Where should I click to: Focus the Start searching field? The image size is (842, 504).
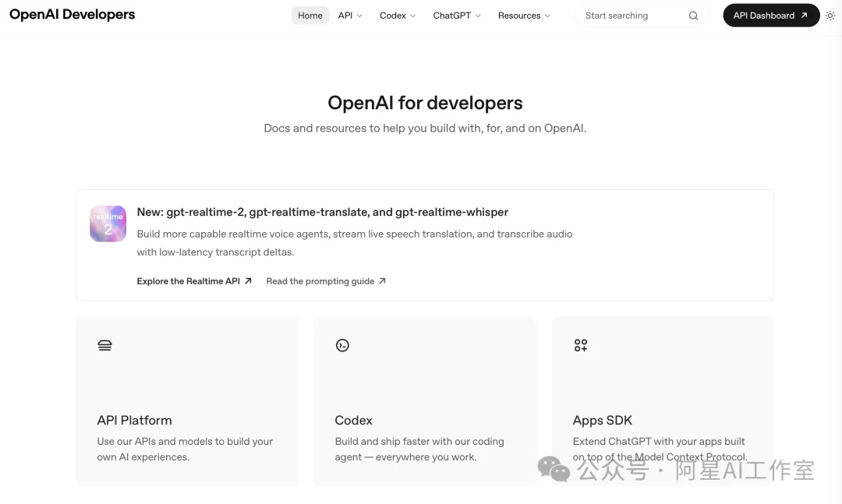coord(642,16)
